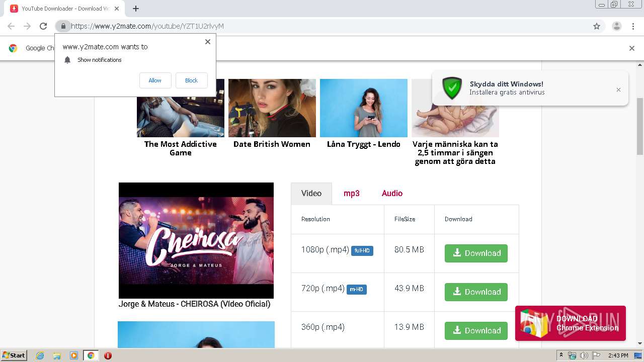
Task: Click the green shield antivirus icon
Action: coord(452,88)
